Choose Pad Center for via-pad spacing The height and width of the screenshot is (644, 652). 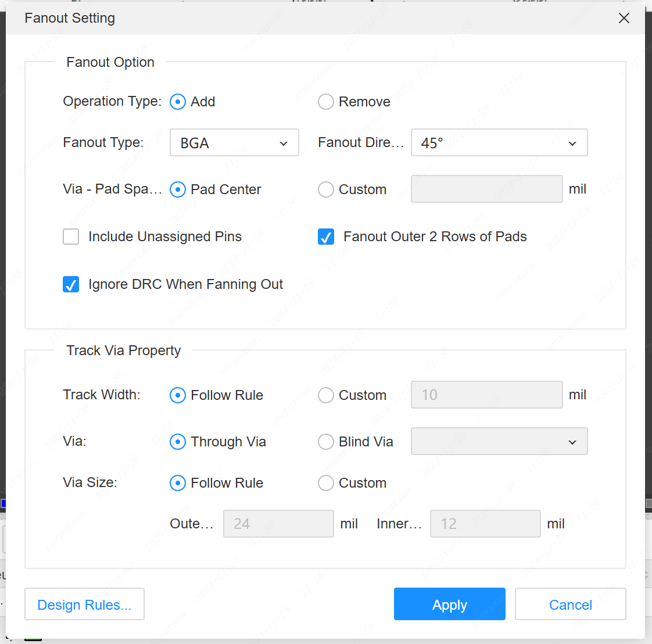[x=178, y=189]
